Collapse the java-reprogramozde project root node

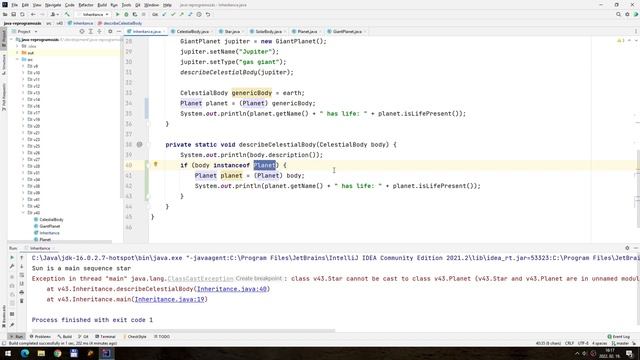pyautogui.click(x=11, y=40)
